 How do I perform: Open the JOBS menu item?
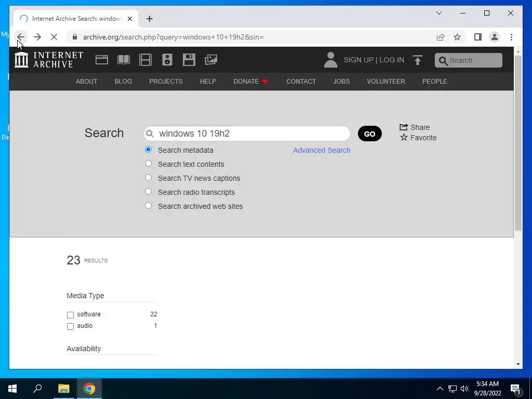click(x=341, y=82)
